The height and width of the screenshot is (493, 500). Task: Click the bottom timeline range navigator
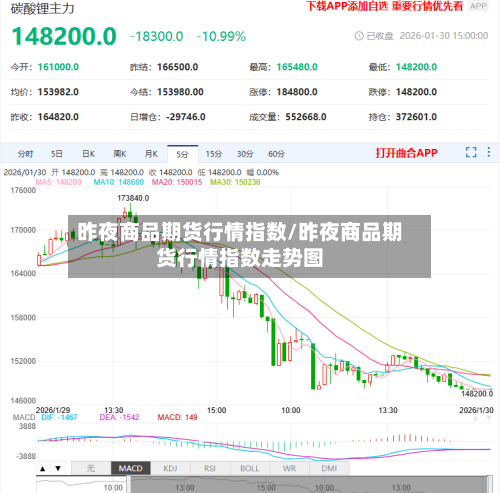(x=264, y=485)
